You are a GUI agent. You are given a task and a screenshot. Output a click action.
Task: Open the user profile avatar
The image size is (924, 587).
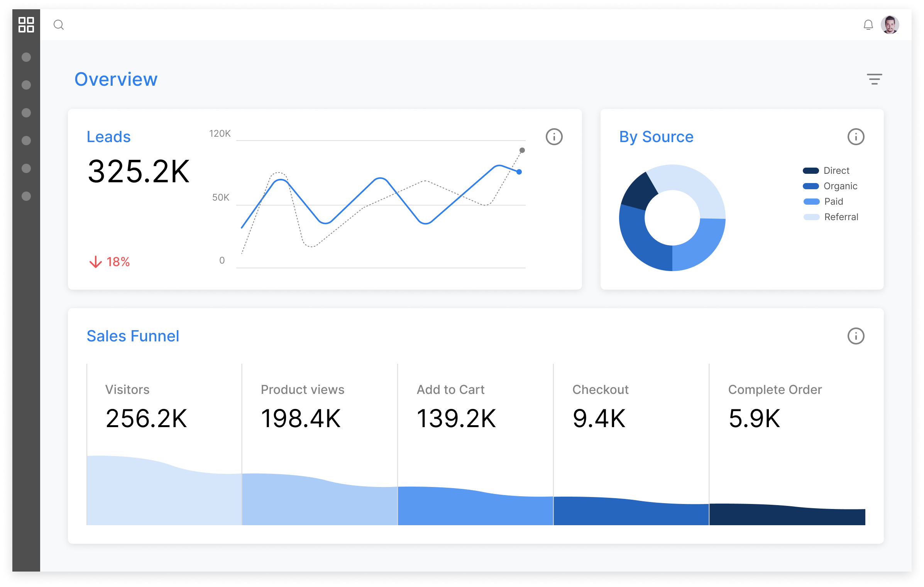pos(890,25)
